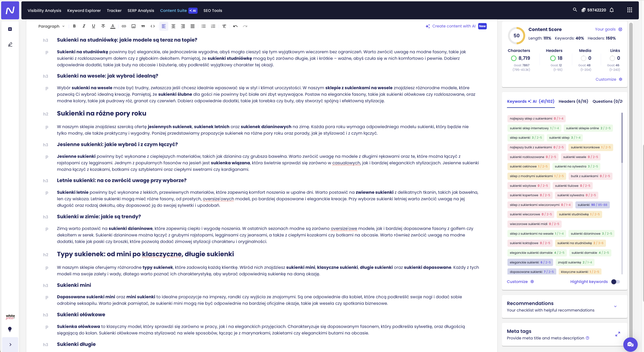The image size is (644, 352).
Task: Undo the last edit
Action: (x=235, y=26)
